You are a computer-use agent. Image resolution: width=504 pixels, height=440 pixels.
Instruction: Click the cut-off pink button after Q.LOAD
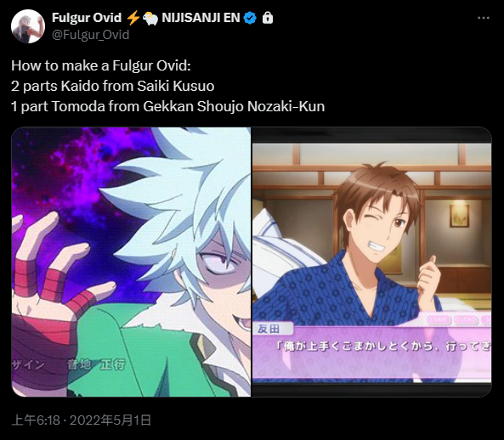485,319
